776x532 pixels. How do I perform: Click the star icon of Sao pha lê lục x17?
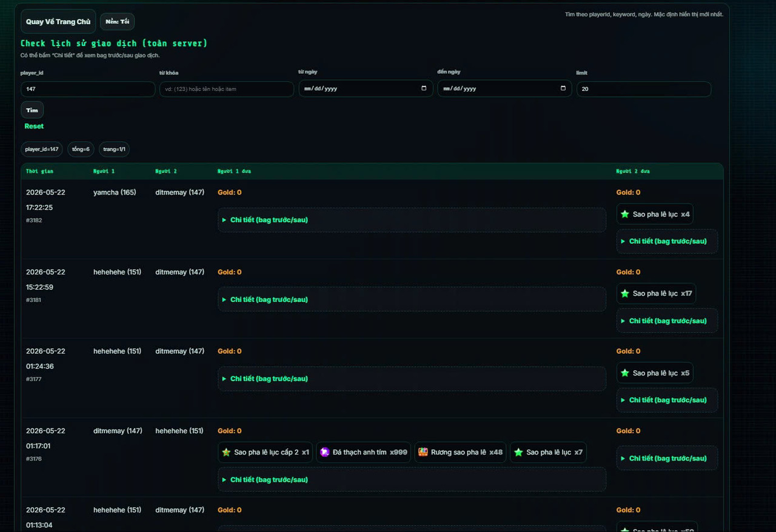tap(625, 293)
